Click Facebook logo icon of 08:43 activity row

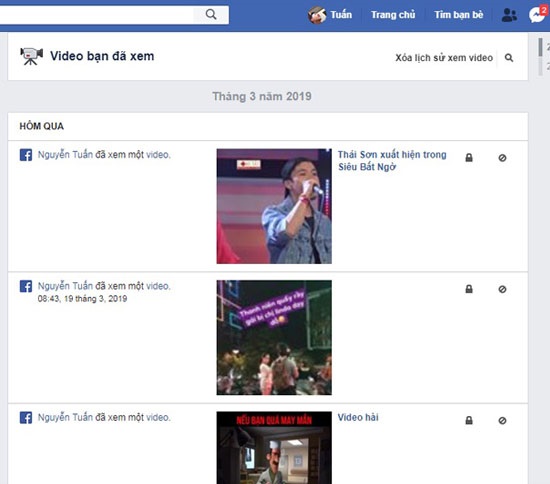(26, 286)
